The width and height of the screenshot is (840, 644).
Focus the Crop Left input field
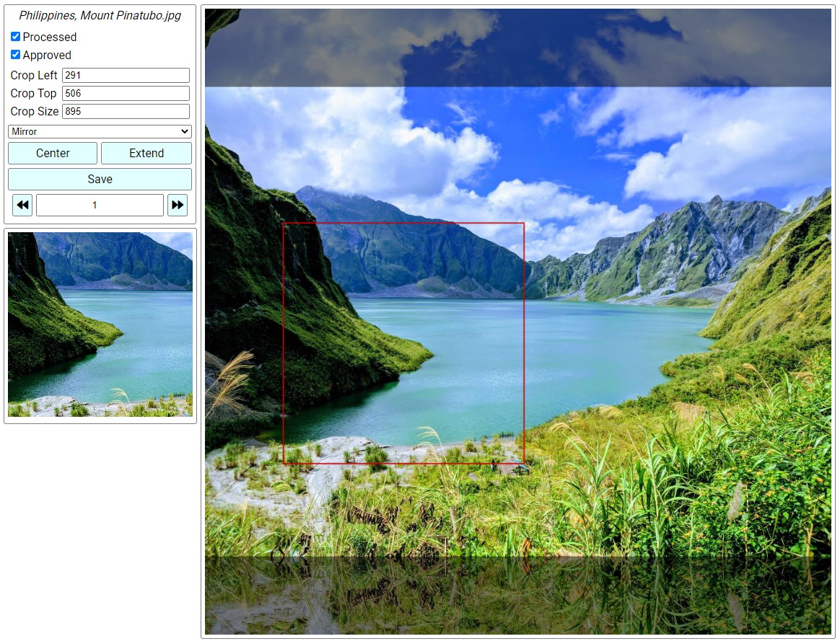tap(126, 76)
